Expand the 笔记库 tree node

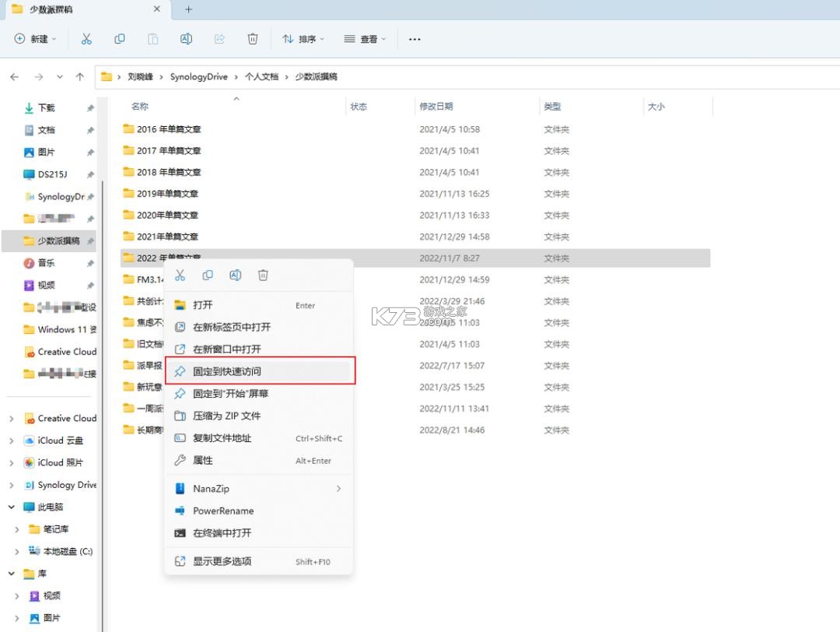tap(17, 529)
